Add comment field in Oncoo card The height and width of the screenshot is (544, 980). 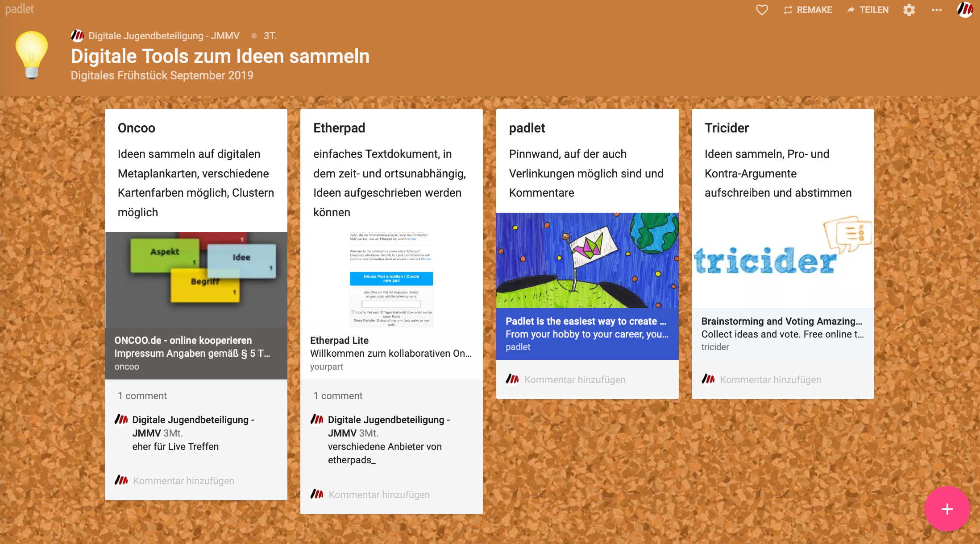(183, 481)
